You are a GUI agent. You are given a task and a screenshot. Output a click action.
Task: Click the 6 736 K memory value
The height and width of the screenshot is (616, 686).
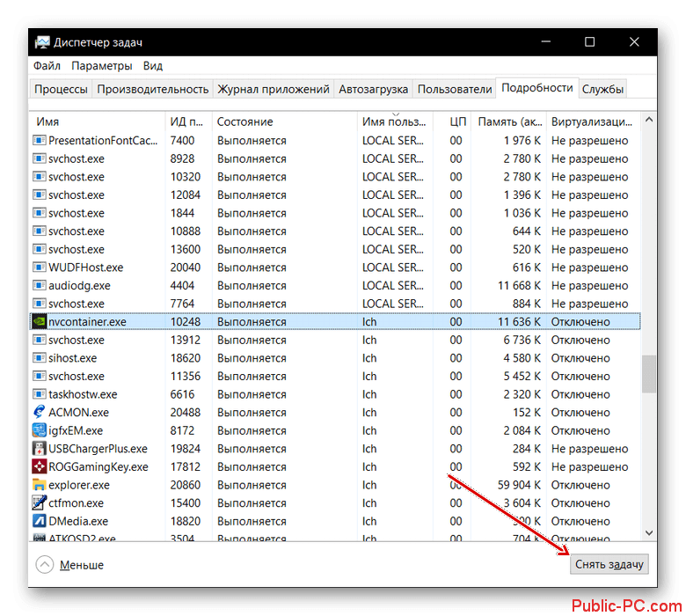click(x=522, y=340)
